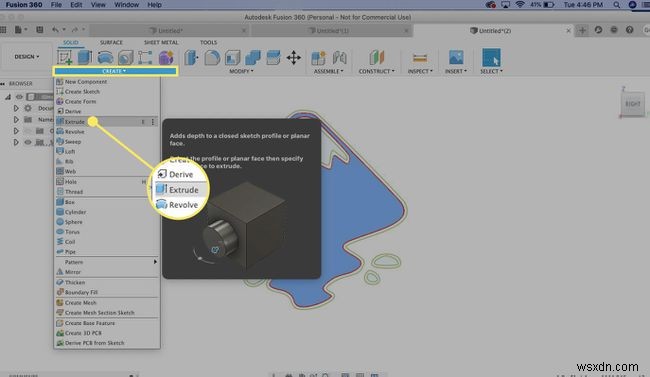Expand the bottom browser tree node

point(16,142)
